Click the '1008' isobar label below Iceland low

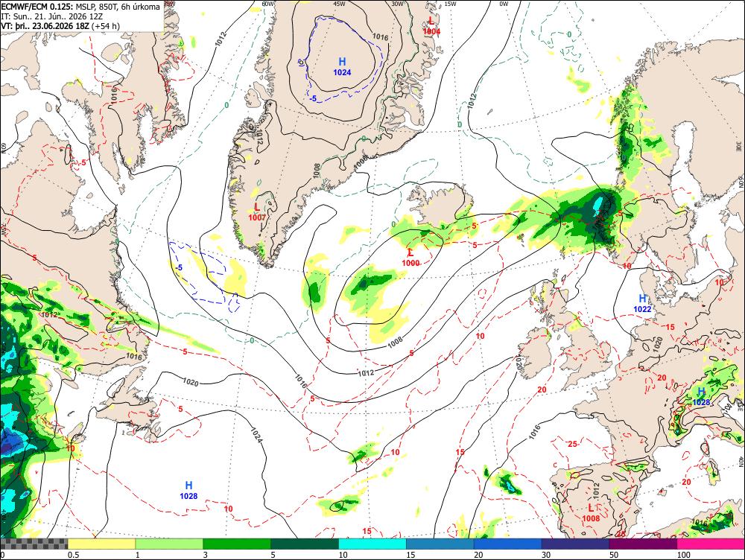[395, 343]
